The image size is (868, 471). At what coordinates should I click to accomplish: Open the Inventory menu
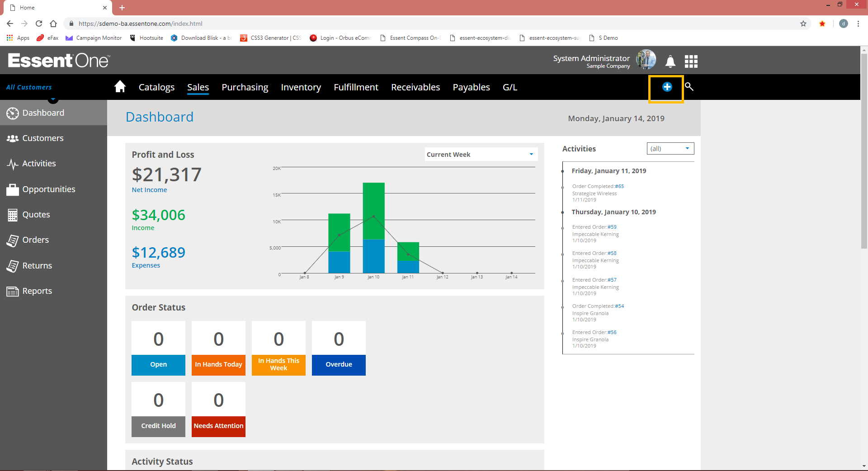coord(301,87)
